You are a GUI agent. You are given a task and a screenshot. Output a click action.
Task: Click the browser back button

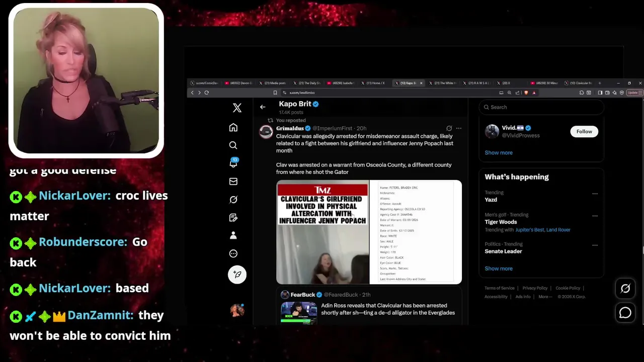192,93
